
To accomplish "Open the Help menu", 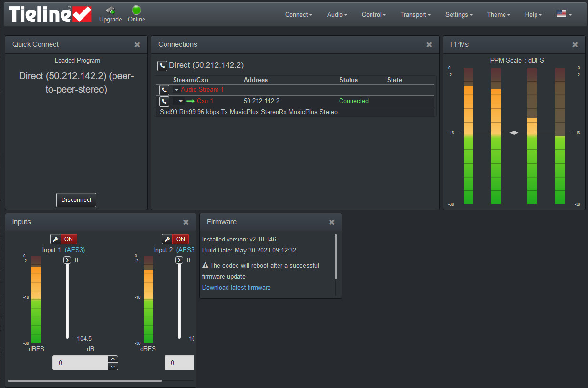I will 533,15.
